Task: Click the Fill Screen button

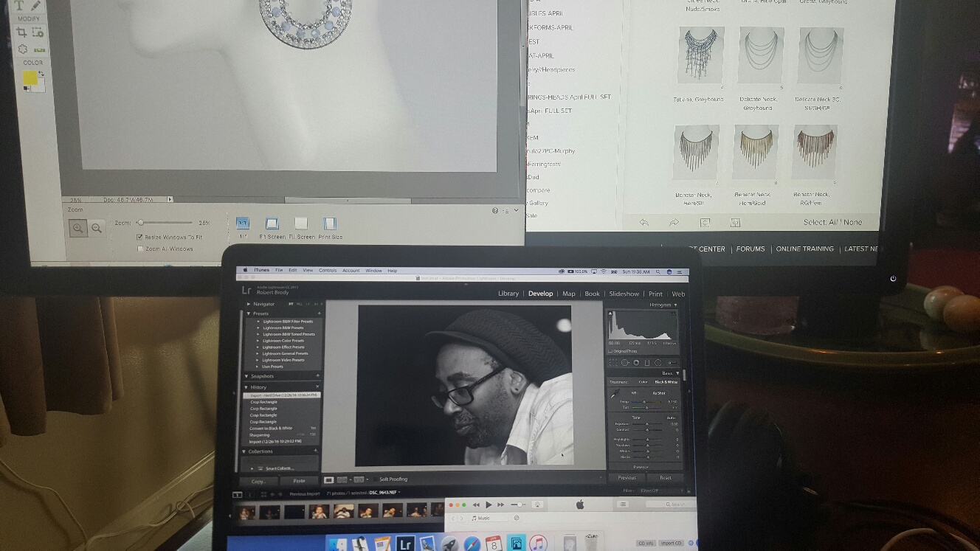Action: click(x=301, y=223)
